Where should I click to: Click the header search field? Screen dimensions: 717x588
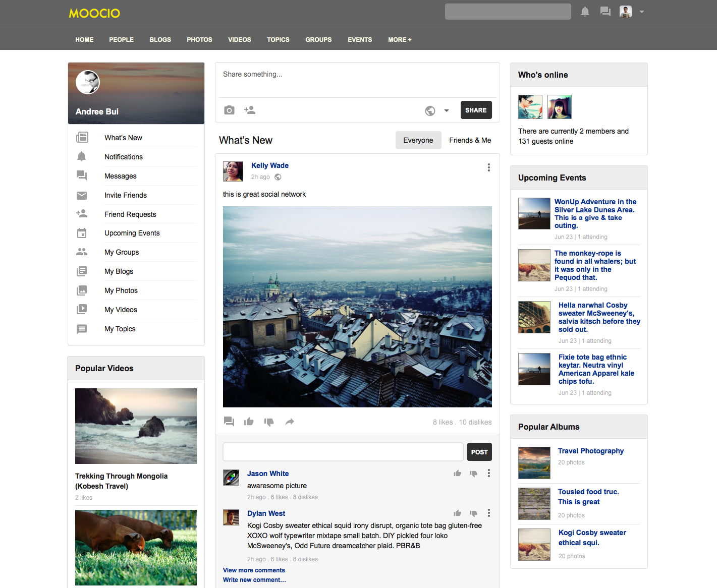coord(508,12)
